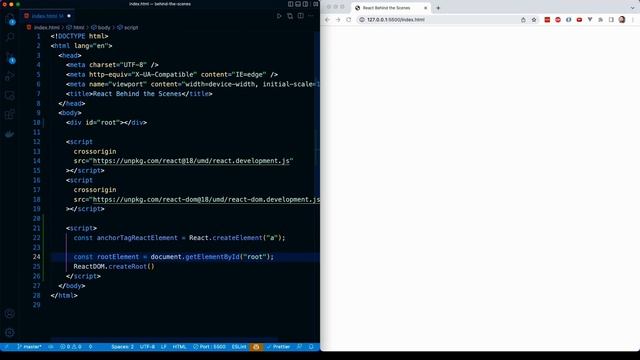The height and width of the screenshot is (360, 640).
Task: Open the Manage gear menu in VS Code
Action: [10, 333]
